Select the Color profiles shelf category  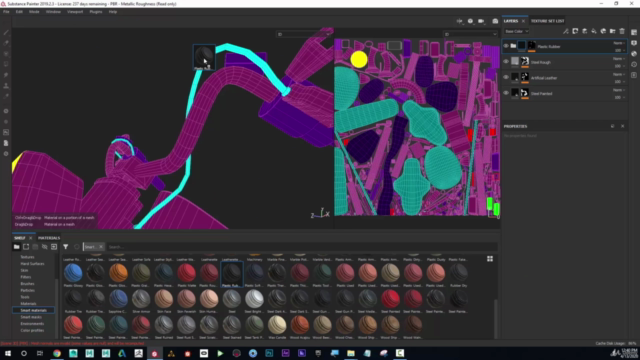coord(32,330)
